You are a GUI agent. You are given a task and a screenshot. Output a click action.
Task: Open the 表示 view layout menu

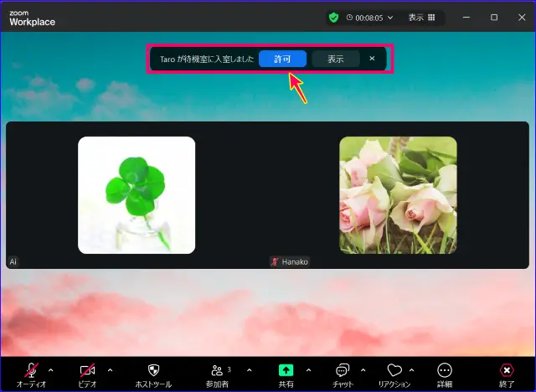421,17
